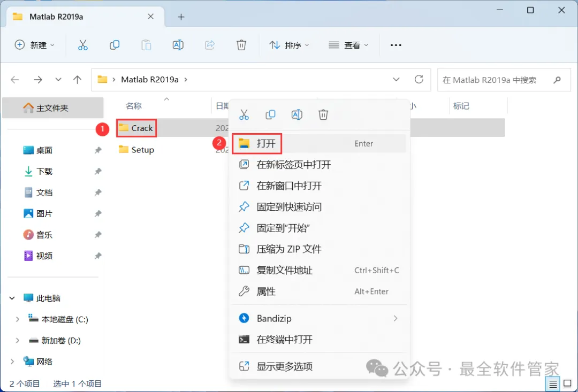Open the 新建 dropdown
This screenshot has height=392, width=578.
pyautogui.click(x=35, y=45)
